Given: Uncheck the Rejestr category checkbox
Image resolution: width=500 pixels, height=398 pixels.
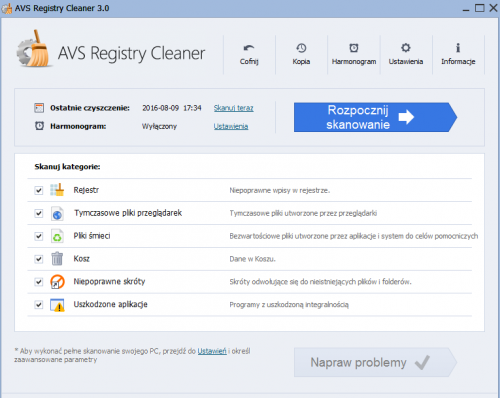Looking at the screenshot, I should click(39, 190).
